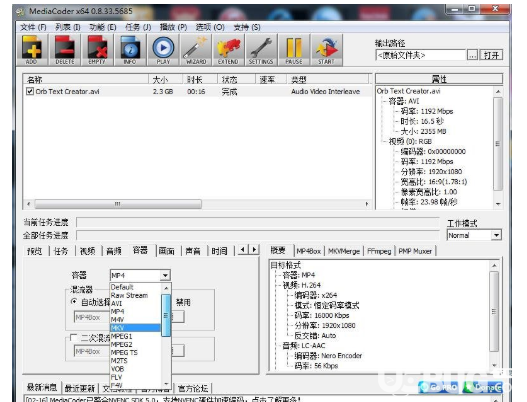This screenshot has width=527, height=402.
Task: Open the 容器 container combo box
Action: tap(140, 275)
